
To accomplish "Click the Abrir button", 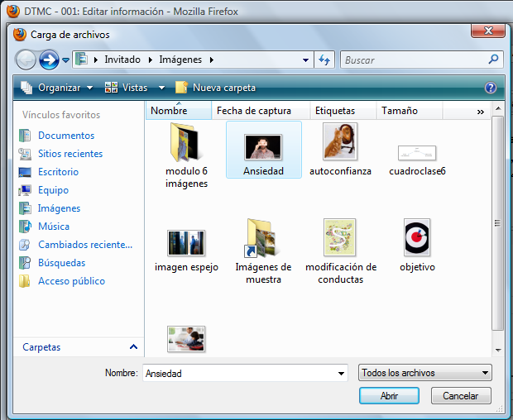I will tap(389, 396).
